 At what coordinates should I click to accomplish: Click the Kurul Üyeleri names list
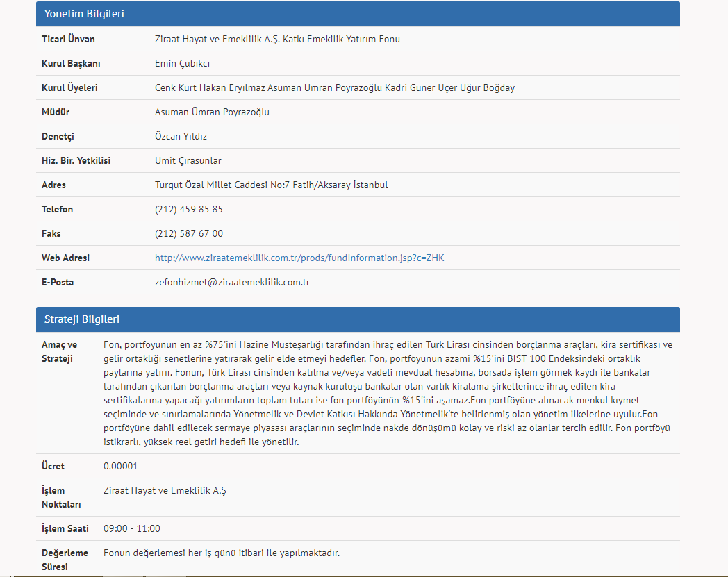(335, 87)
